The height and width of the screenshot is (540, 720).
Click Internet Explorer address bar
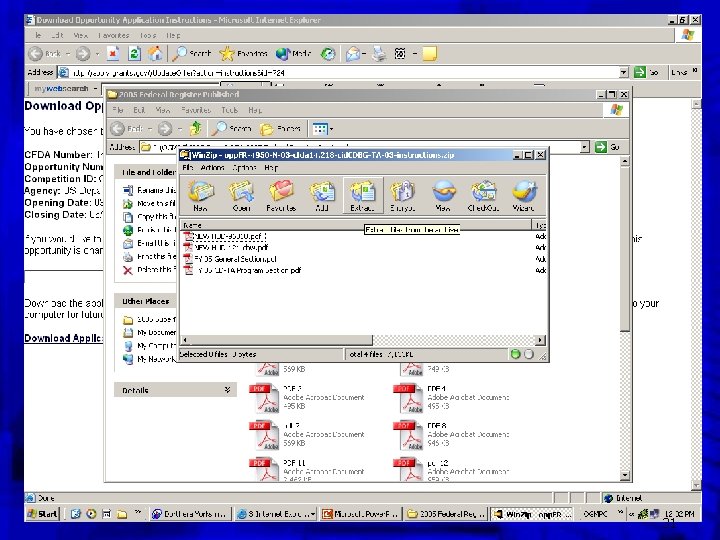pos(339,73)
